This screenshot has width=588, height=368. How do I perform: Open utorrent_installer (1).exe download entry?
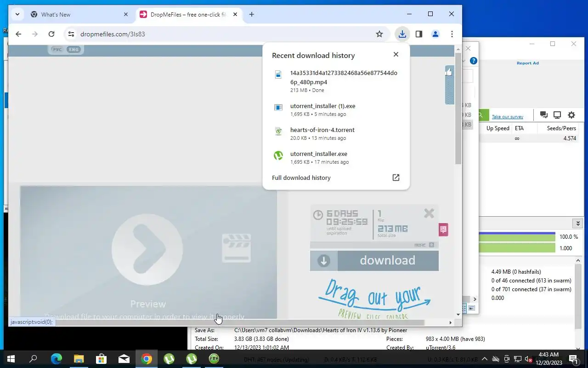click(x=336, y=109)
